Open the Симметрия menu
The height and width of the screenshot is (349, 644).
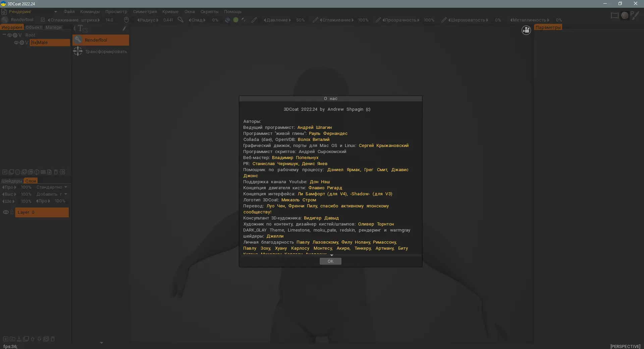click(145, 11)
